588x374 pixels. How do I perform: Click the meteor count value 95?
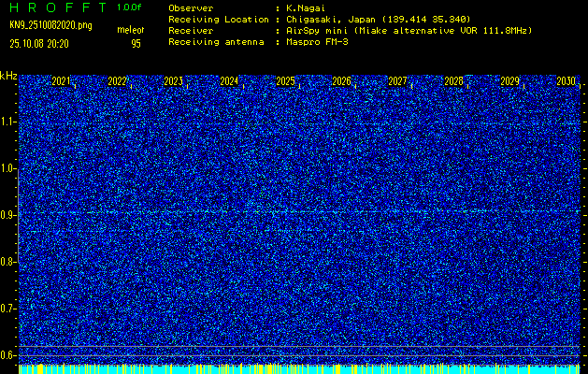[x=136, y=43]
